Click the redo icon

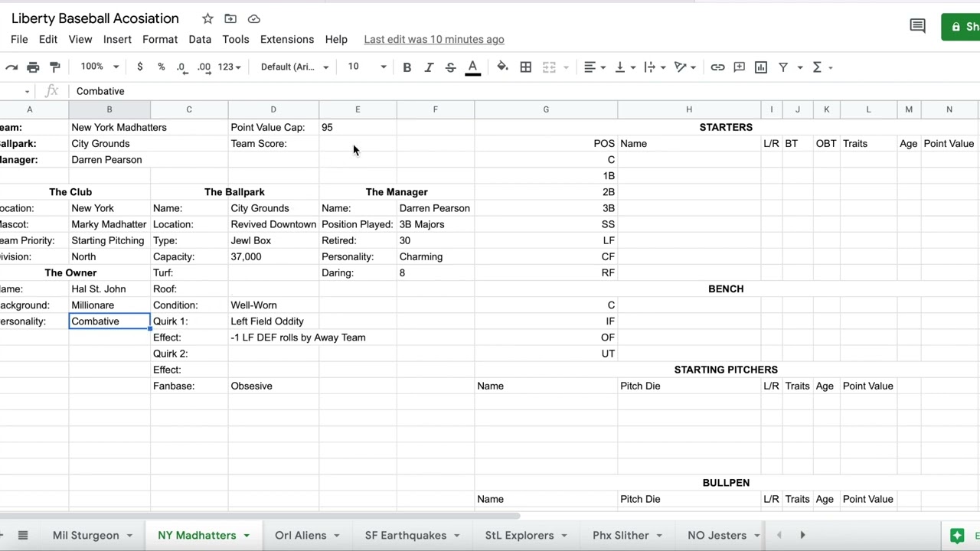(x=11, y=67)
